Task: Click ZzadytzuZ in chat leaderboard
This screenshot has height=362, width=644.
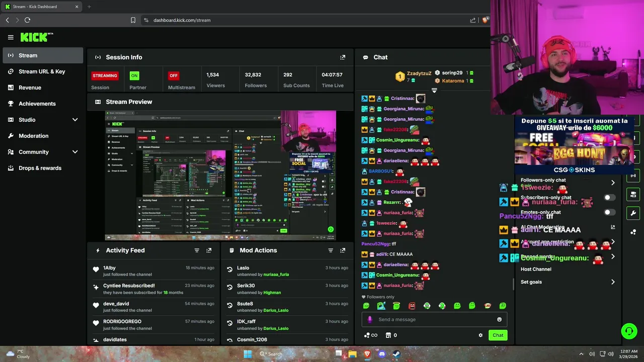Action: (419, 73)
